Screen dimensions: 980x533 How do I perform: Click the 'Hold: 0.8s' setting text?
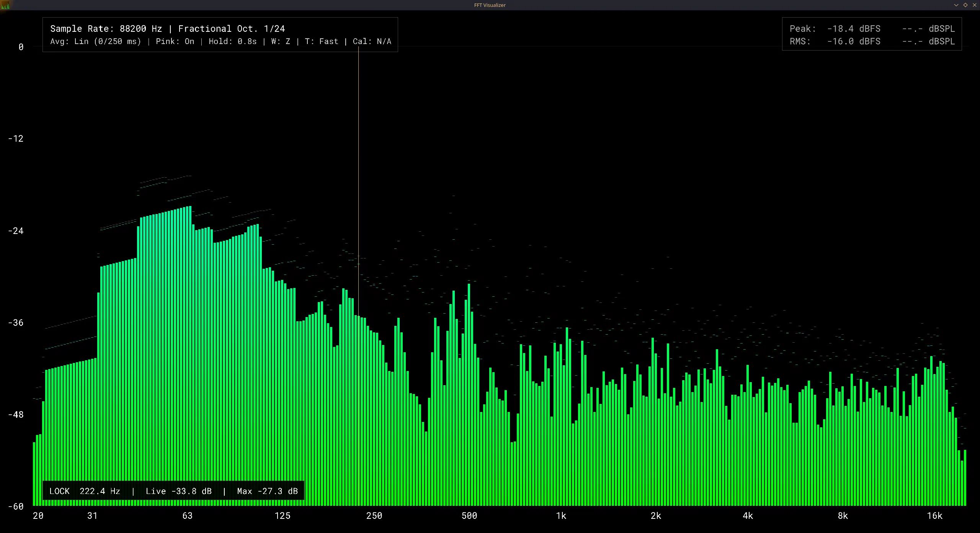click(x=233, y=41)
